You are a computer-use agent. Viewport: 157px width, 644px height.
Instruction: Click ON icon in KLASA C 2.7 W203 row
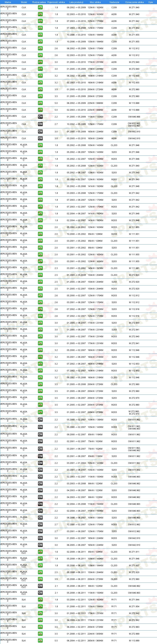click(x=40, y=524)
